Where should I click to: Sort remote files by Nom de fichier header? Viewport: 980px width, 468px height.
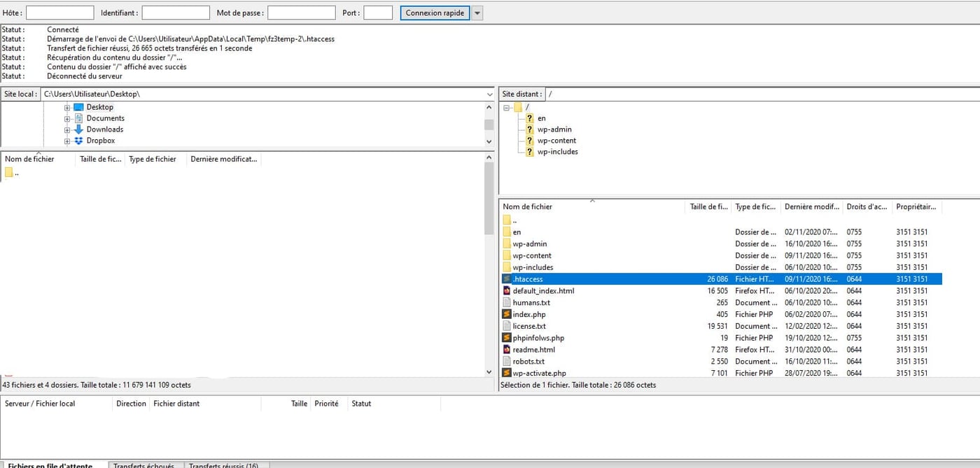point(527,207)
